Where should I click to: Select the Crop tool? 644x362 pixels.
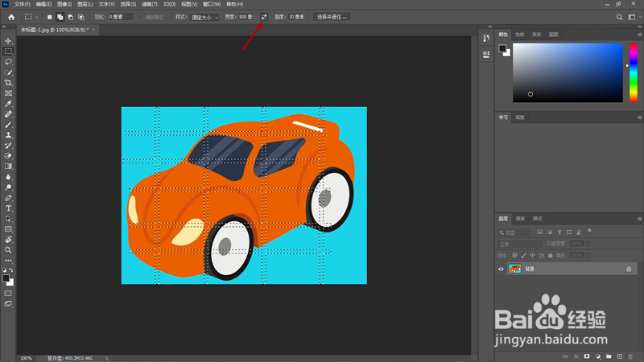[9, 83]
